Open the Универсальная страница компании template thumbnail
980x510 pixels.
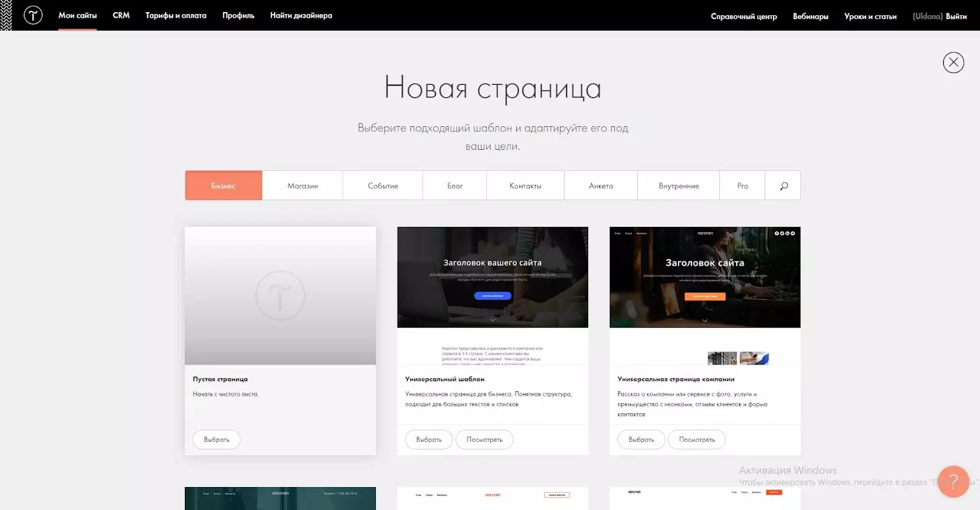pyautogui.click(x=705, y=296)
